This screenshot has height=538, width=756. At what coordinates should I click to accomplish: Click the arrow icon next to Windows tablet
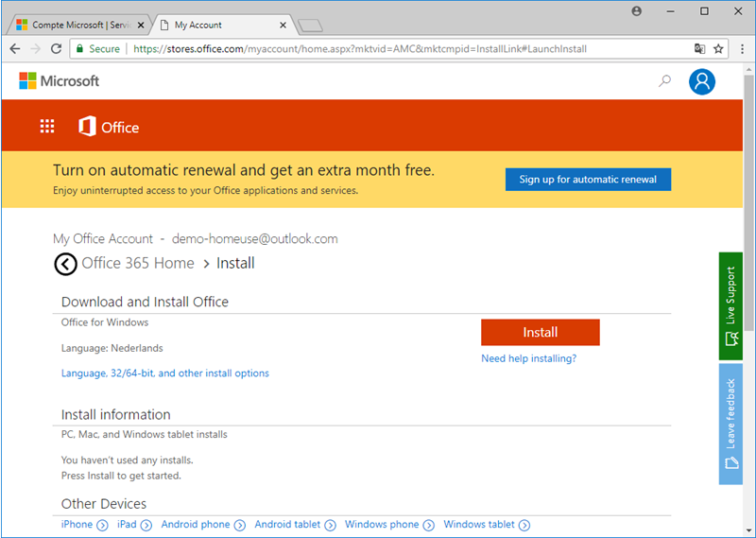[x=524, y=525]
